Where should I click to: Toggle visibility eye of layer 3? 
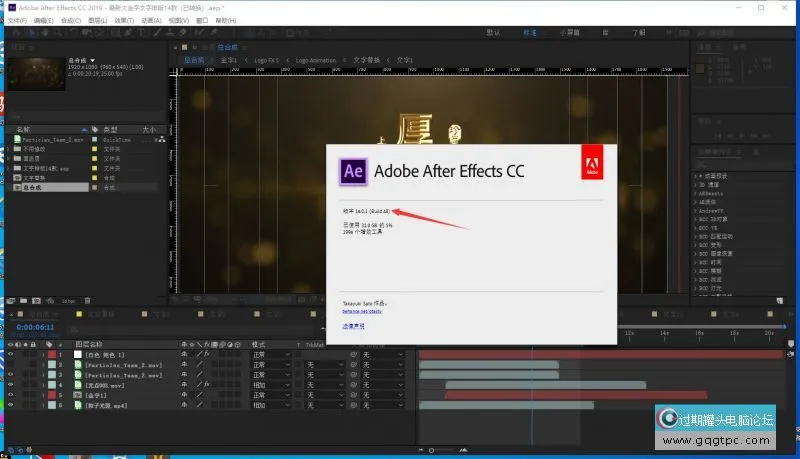tap(10, 374)
